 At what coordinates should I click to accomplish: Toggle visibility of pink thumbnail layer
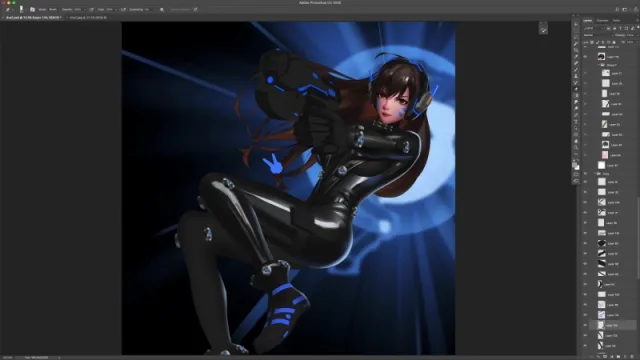585,155
